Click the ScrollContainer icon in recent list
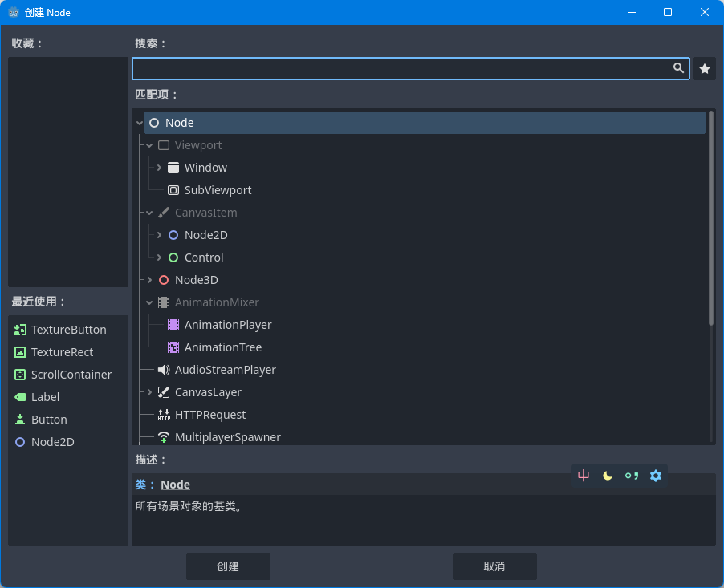 coord(20,375)
